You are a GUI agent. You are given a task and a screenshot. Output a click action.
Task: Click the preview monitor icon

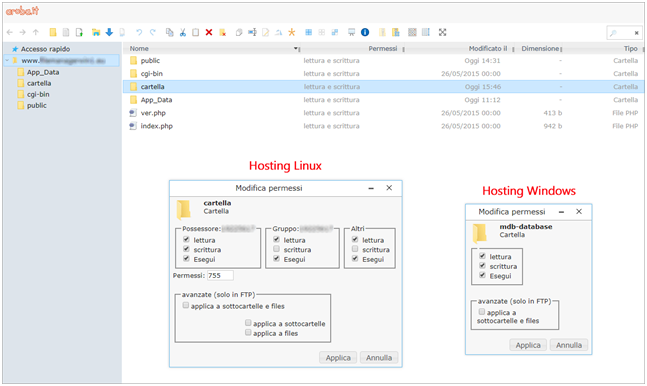351,32
